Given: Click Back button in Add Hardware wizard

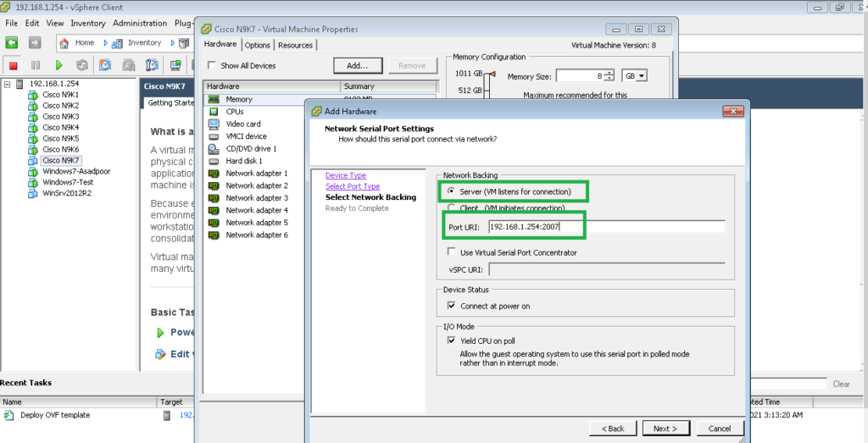Looking at the screenshot, I should pyautogui.click(x=614, y=428).
